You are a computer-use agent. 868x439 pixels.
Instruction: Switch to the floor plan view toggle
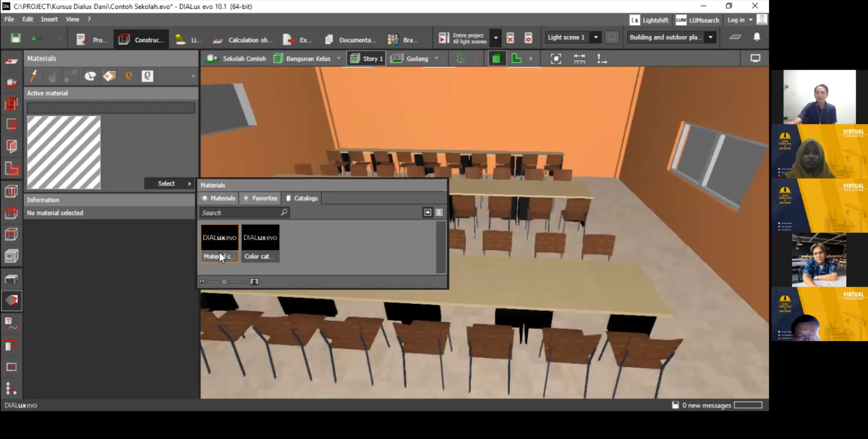pyautogui.click(x=516, y=58)
